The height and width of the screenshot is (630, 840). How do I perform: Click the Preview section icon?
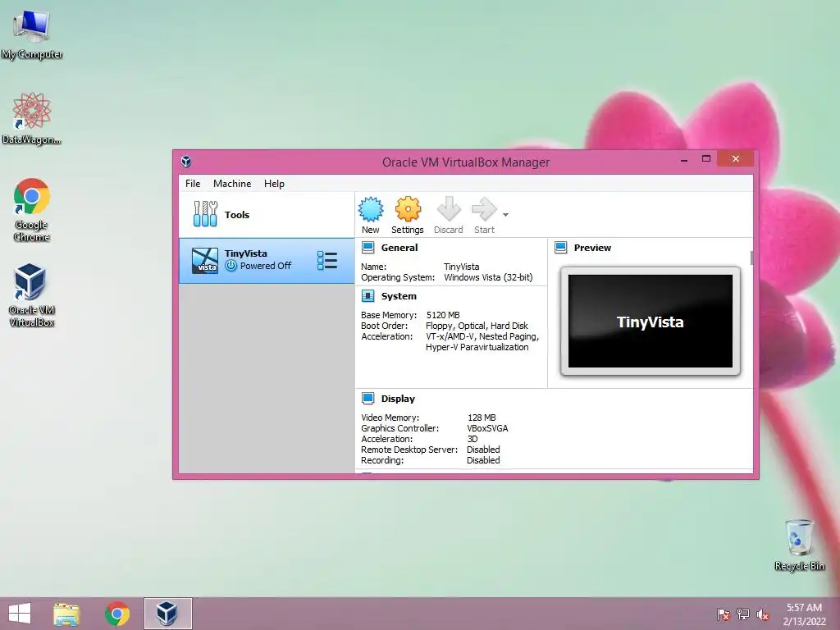tap(561, 248)
